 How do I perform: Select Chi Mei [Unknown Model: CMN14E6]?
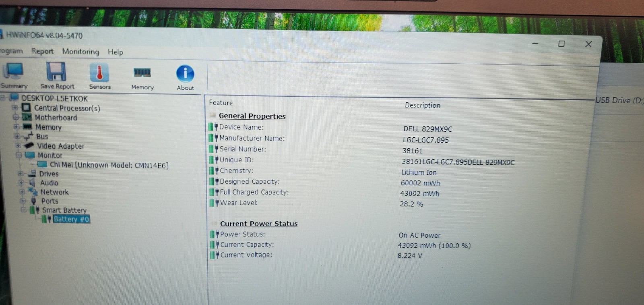(109, 165)
